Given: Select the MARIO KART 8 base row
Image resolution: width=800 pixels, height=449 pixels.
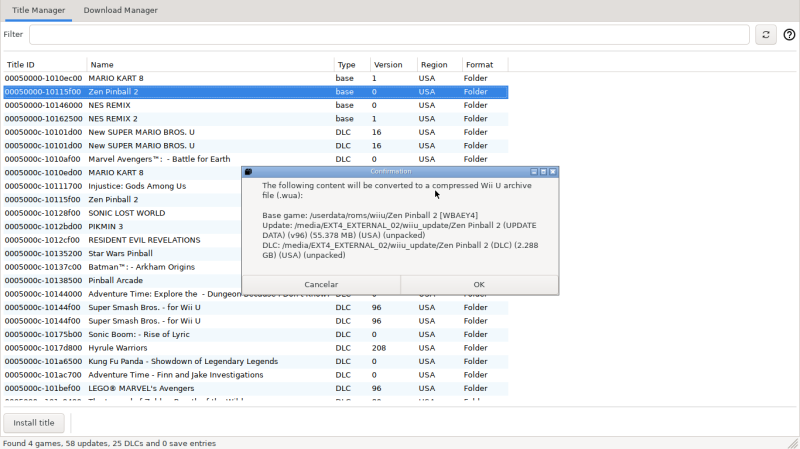Looking at the screenshot, I should 256,78.
